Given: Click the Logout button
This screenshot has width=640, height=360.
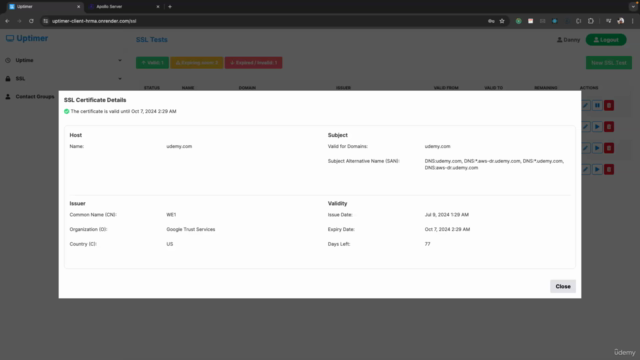Looking at the screenshot, I should pyautogui.click(x=606, y=40).
